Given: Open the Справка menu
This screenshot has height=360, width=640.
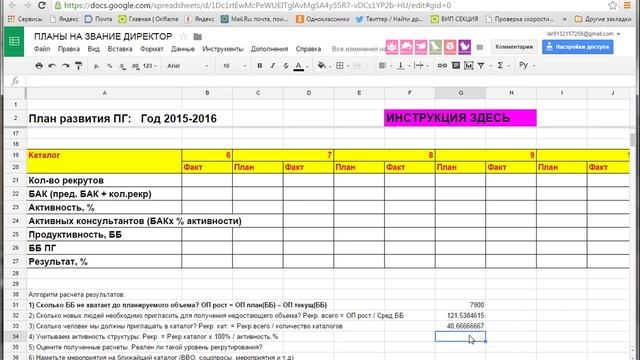Looking at the screenshot, I should [308, 49].
